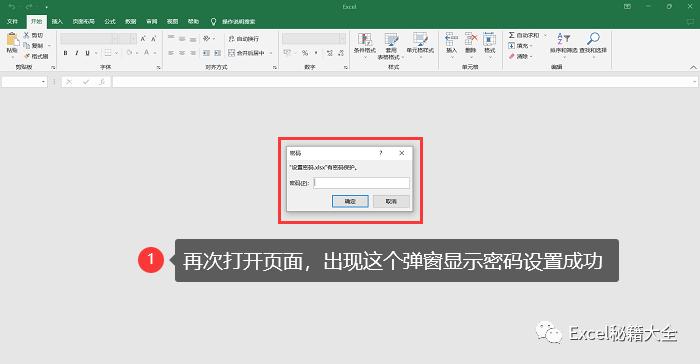Switch to the 开始 (Home) tab
Image resolution: width=700 pixels, height=364 pixels.
click(37, 21)
